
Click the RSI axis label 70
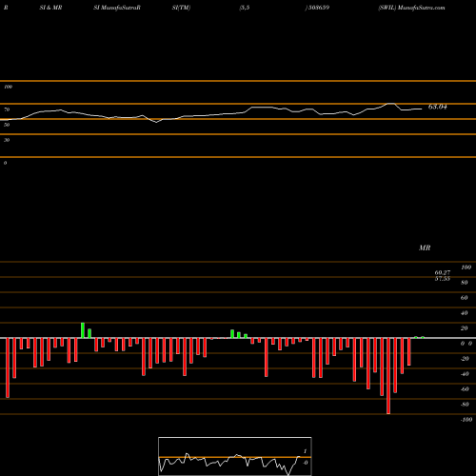(7, 109)
